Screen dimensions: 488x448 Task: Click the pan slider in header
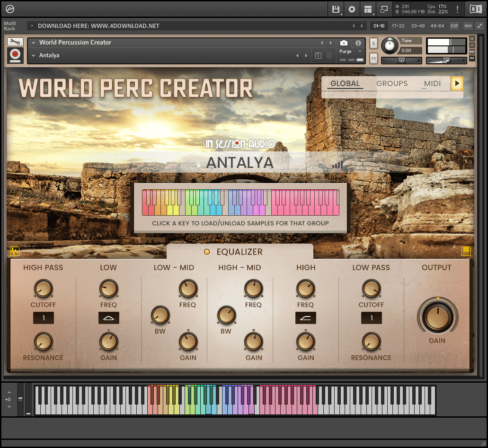pos(401,61)
